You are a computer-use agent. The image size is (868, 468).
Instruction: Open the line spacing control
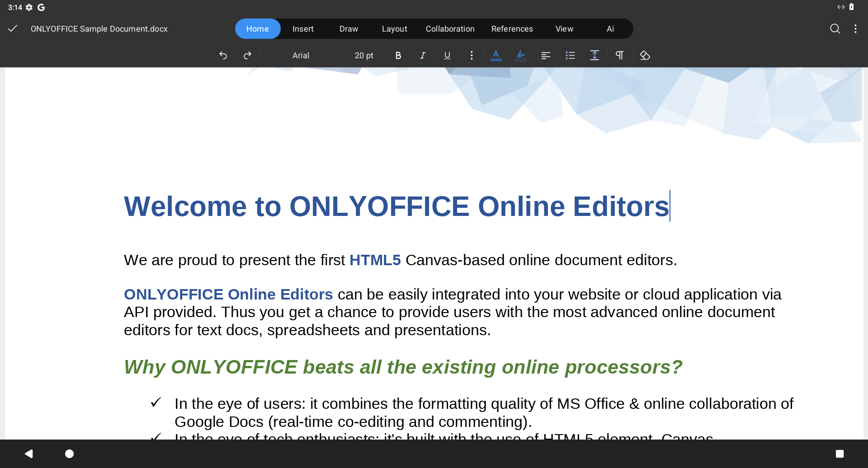tap(594, 55)
